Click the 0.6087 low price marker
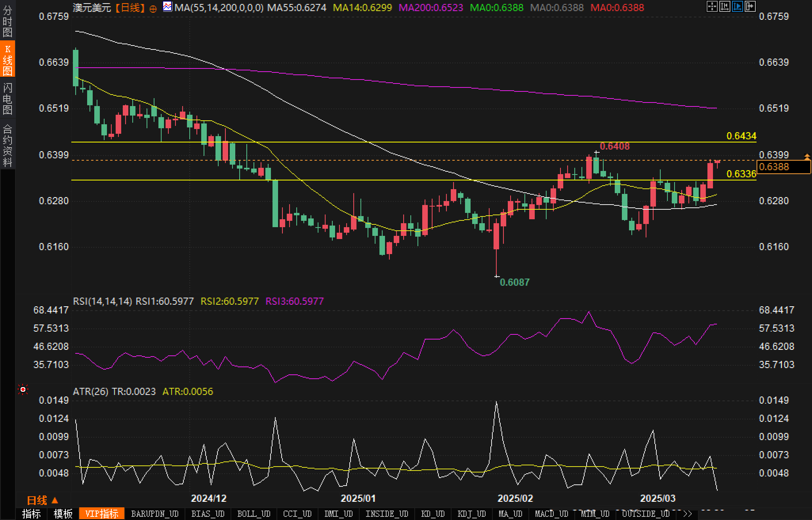This screenshot has width=812, height=520. 515,282
